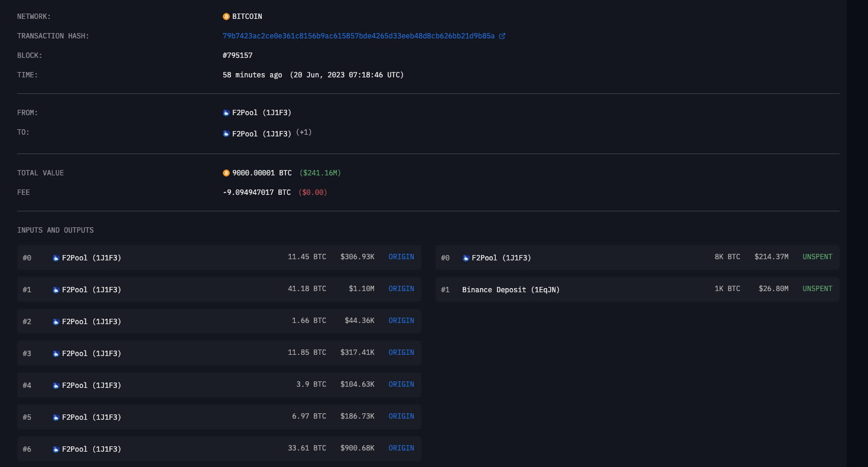Click UNSPENT beside the Binance Deposit output
Viewport: 868px width, 467px height.
[817, 289]
